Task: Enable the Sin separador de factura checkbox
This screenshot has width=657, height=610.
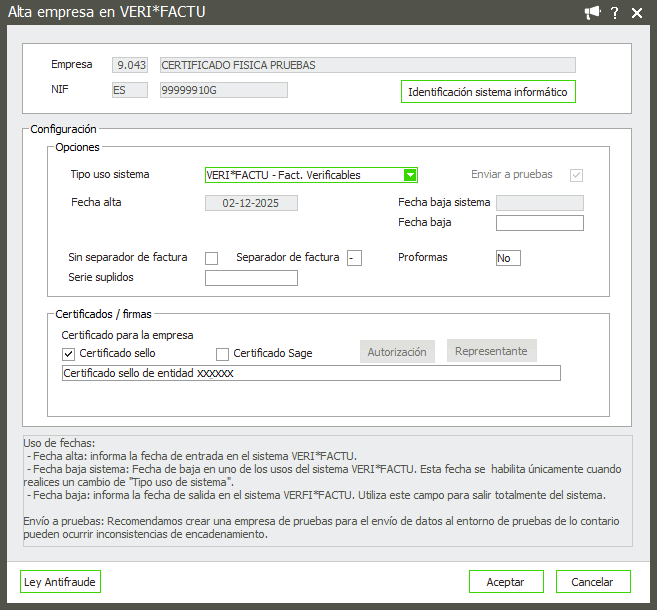Action: [211, 258]
